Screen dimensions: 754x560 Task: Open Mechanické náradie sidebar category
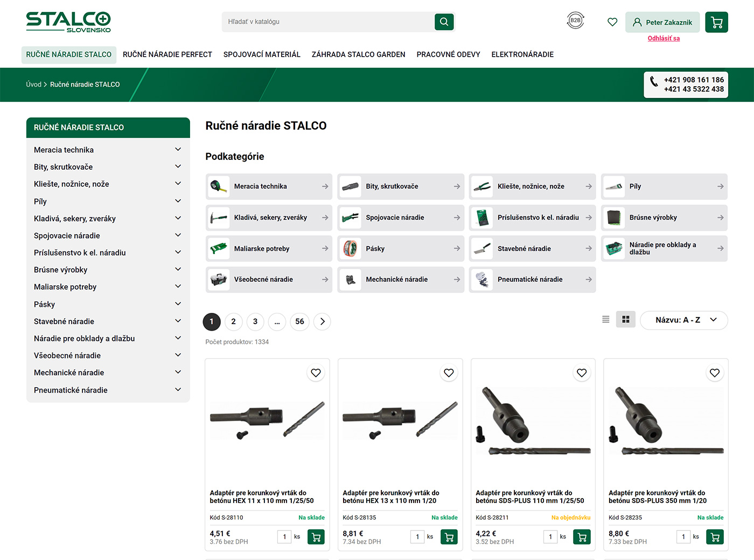click(x=69, y=373)
